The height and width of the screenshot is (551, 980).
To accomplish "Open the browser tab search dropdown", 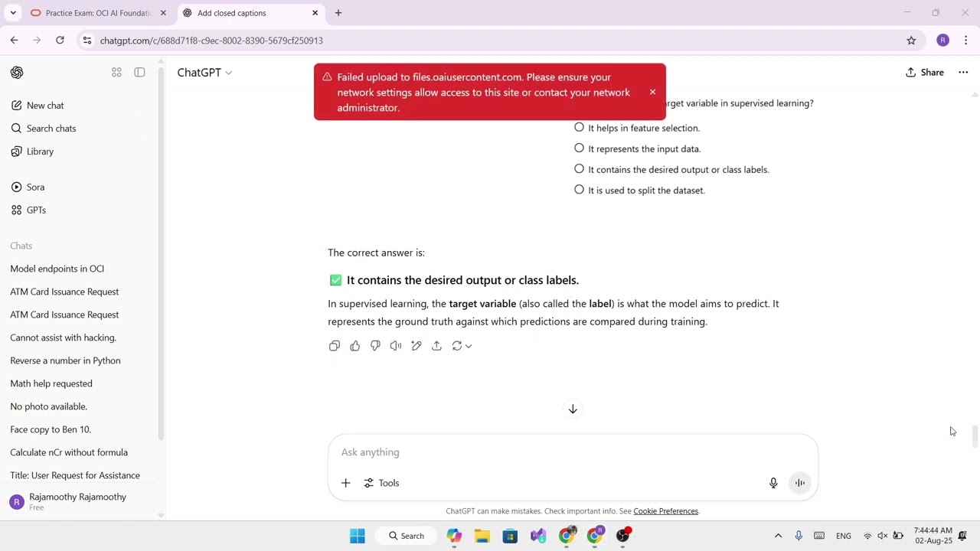I will pos(13,13).
